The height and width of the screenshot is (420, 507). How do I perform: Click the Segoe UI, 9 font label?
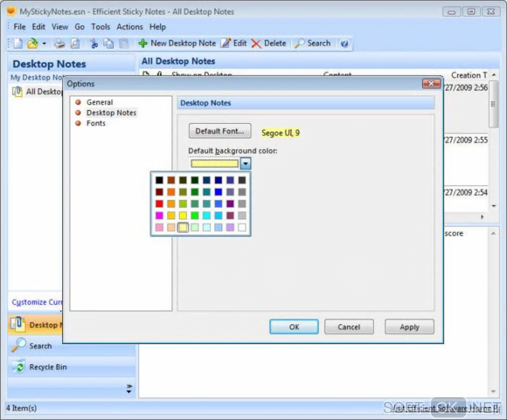[x=280, y=133]
